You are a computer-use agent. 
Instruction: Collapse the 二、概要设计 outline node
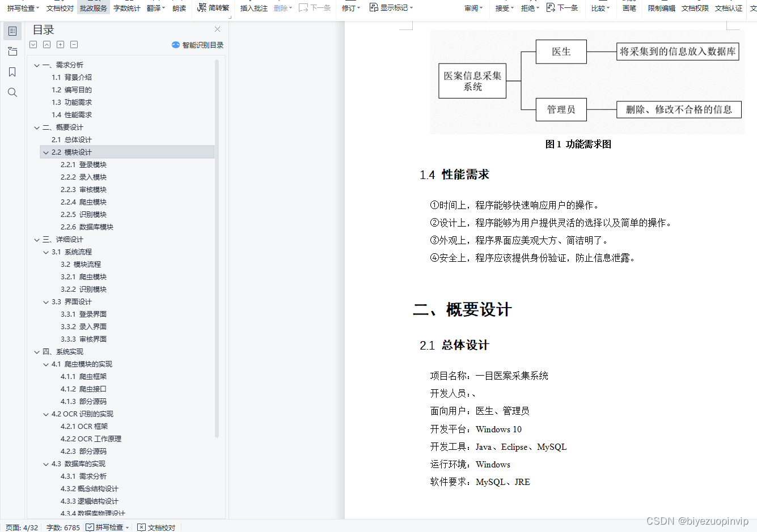pyautogui.click(x=37, y=127)
